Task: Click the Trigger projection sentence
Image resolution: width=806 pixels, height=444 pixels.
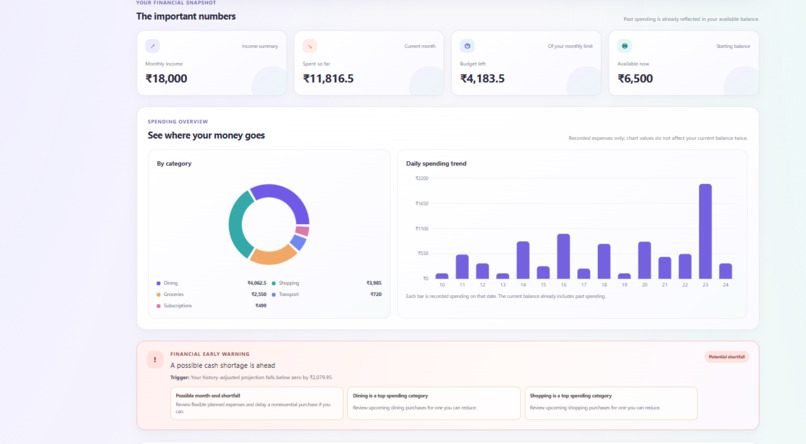Action: coord(251,377)
